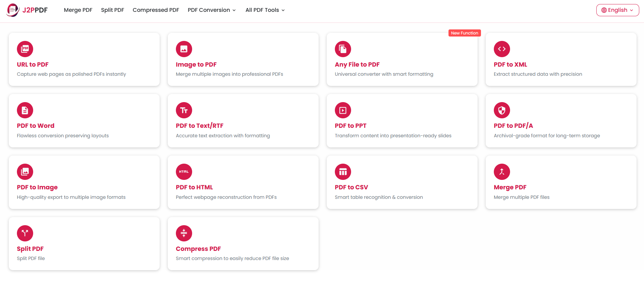Viewport: 644px width, 282px height.
Task: Open the PDF to Image title link
Action: [x=37, y=187]
